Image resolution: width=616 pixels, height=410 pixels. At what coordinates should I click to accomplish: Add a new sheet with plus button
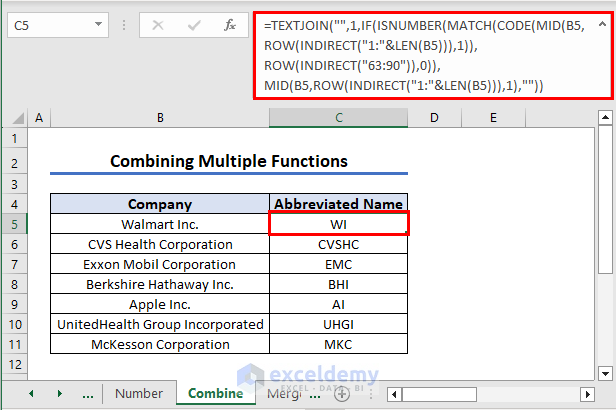(342, 394)
